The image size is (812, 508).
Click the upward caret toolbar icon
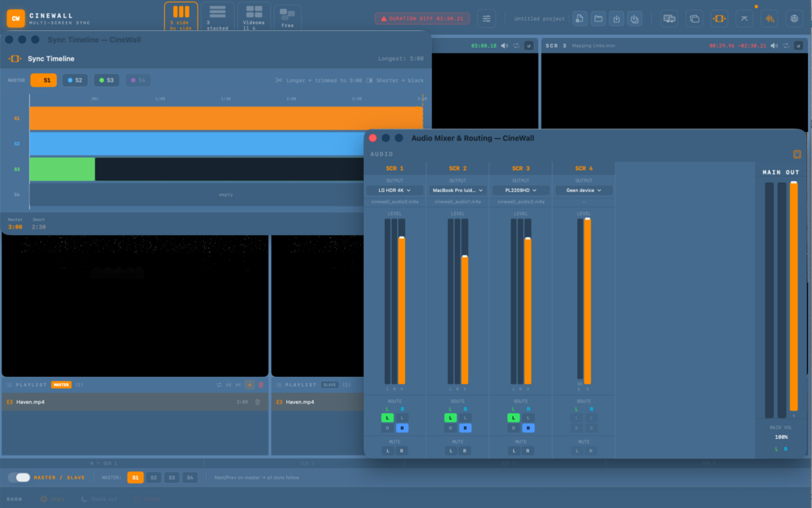[744, 19]
